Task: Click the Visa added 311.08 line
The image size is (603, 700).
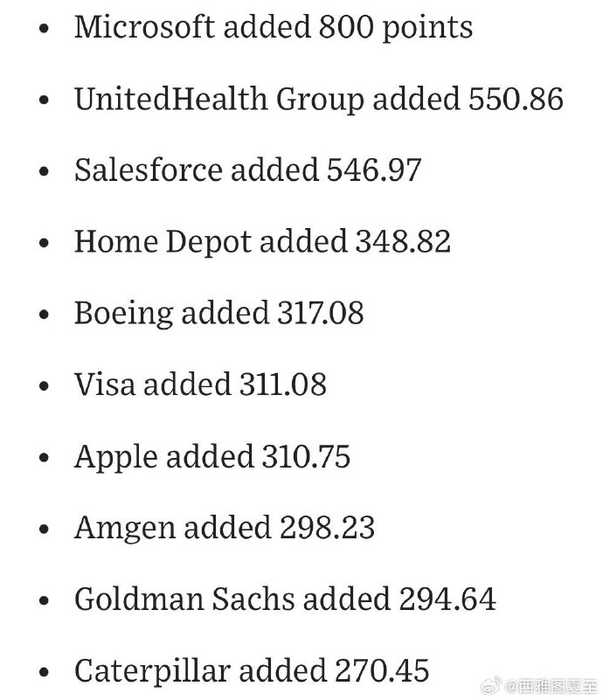Action: click(200, 385)
